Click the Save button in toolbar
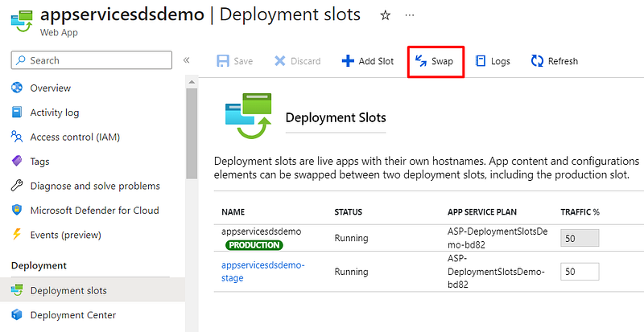The image size is (644, 332). pos(234,61)
